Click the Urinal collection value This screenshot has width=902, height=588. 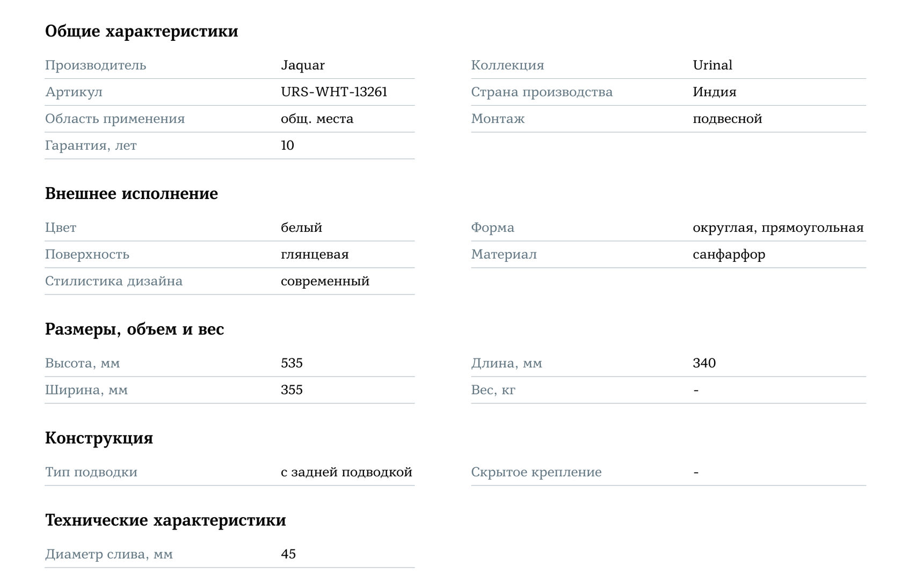[x=712, y=65]
